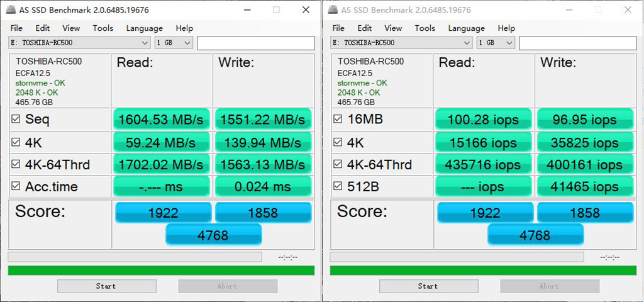Viewport: 644px width, 302px height.
Task: Open Edit menu in left window
Action: 42,28
